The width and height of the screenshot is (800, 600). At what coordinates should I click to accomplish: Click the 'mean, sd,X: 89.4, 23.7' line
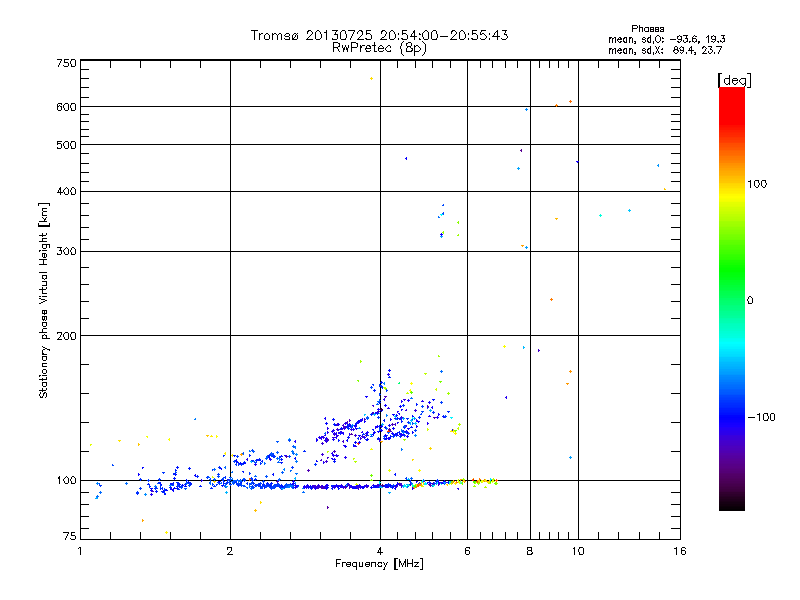coord(665,50)
